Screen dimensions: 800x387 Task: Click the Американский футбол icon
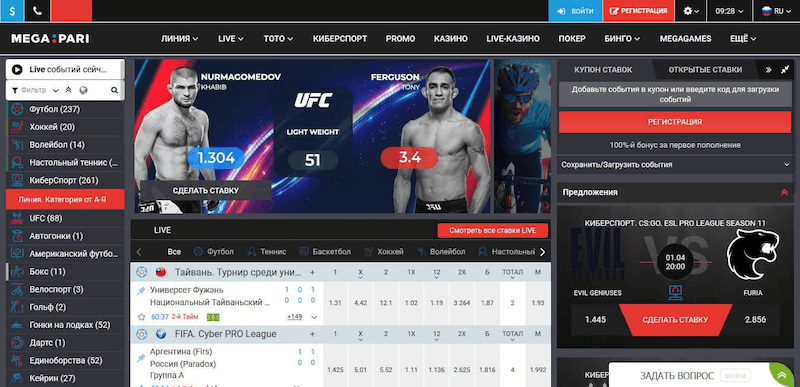point(17,254)
